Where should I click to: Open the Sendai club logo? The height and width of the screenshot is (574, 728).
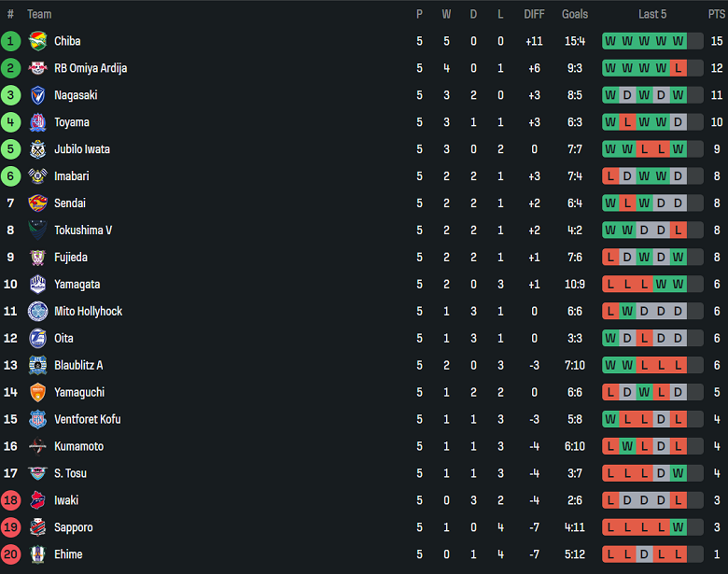coord(37,203)
